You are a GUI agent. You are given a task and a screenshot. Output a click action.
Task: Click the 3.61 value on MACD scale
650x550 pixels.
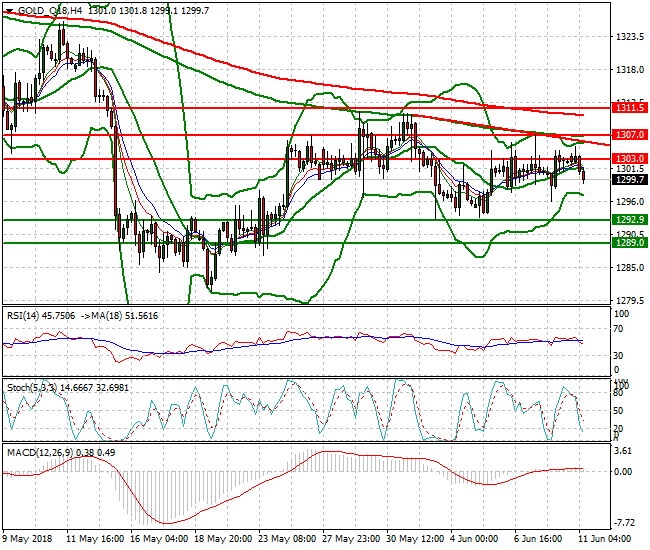(624, 451)
